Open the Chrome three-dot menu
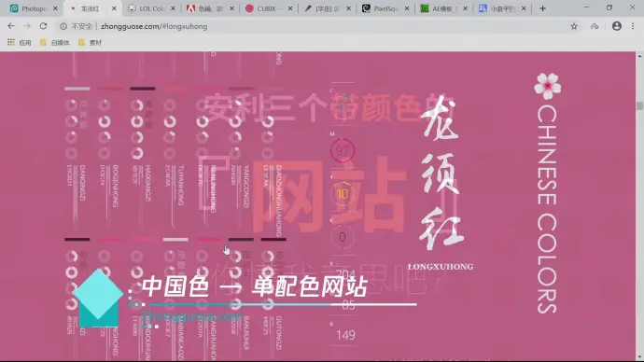Viewport: 644px width, 362px height. tap(633, 26)
